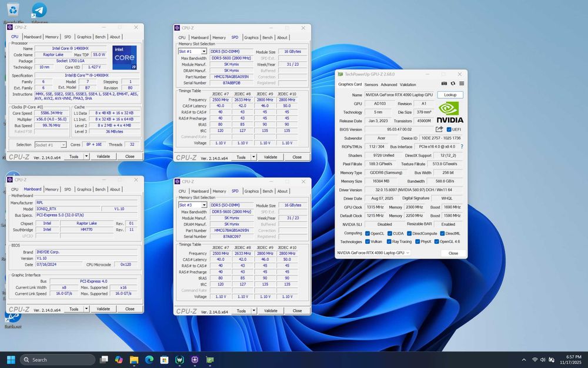Open Microsoft Edge from the taskbar
This screenshot has width=588, height=368.
pos(149,360)
